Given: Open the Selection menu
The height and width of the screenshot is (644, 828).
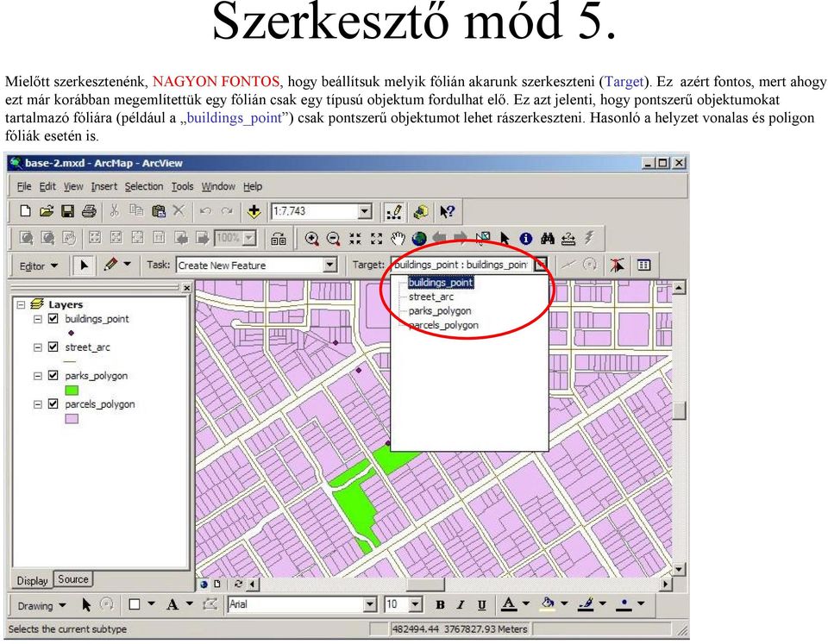Looking at the screenshot, I should (144, 186).
